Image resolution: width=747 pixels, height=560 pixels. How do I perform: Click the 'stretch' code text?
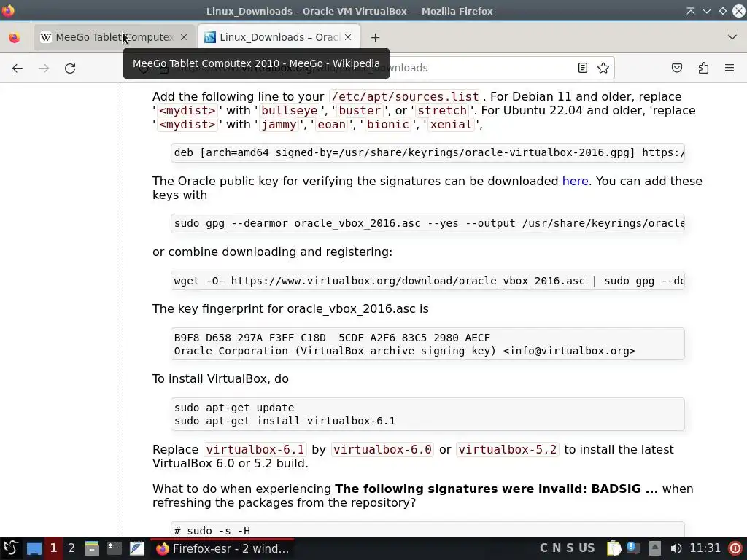442,111
